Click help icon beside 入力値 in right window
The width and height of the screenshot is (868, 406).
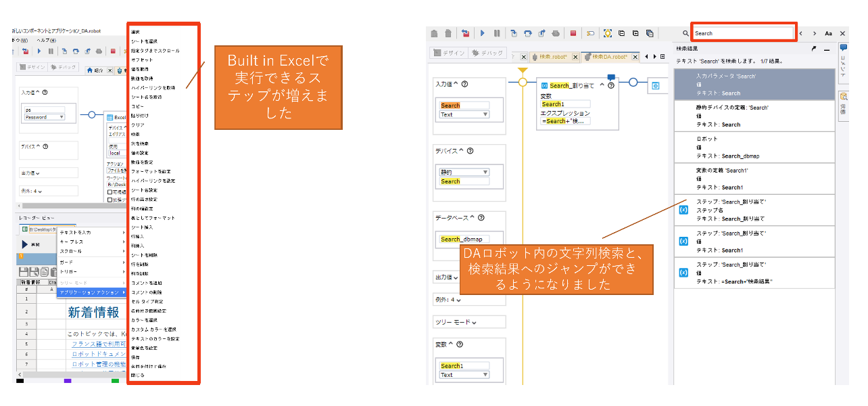pyautogui.click(x=465, y=84)
